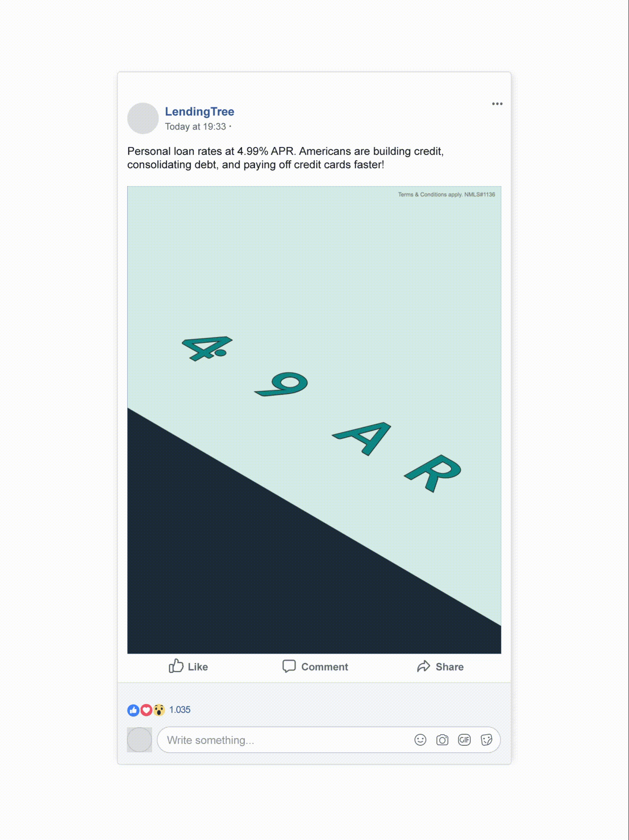The height and width of the screenshot is (840, 629).
Task: Open the 1.035 reactions count
Action: pos(180,710)
